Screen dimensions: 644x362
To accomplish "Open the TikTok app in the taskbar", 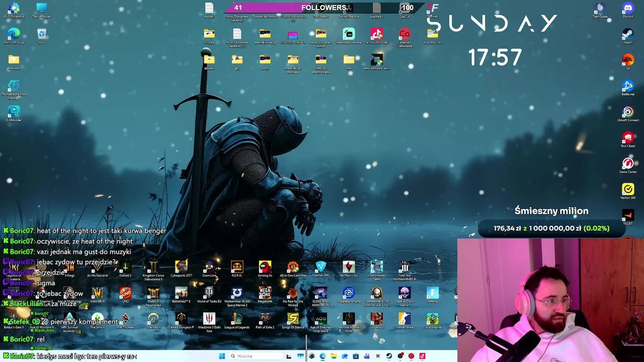I will [x=422, y=356].
